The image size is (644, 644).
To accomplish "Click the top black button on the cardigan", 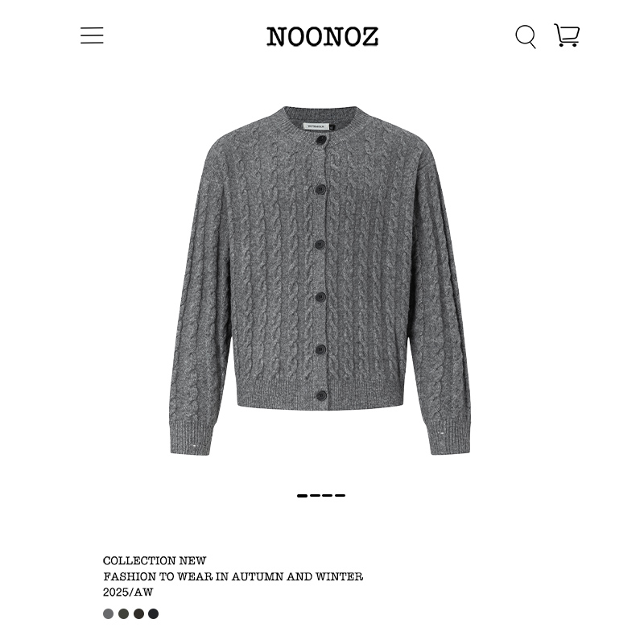I will click(x=320, y=139).
